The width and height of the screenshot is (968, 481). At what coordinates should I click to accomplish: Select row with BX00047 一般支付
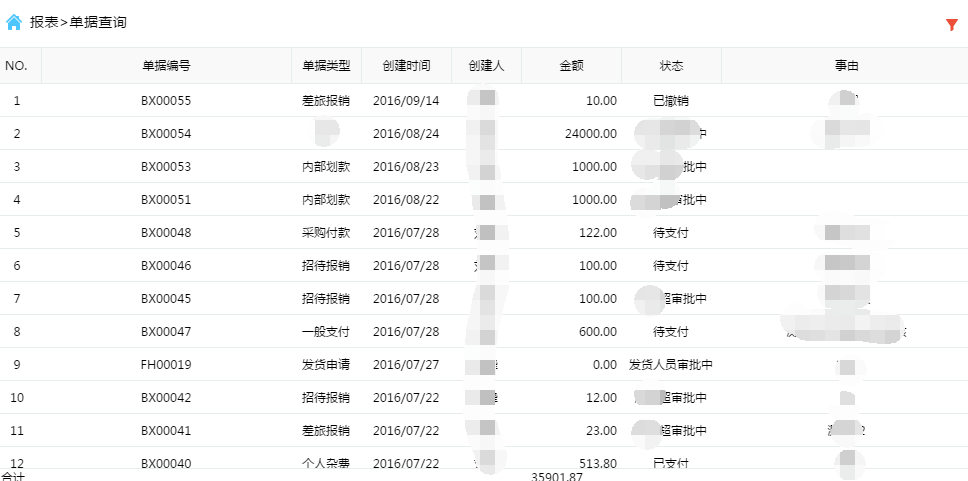[166, 332]
